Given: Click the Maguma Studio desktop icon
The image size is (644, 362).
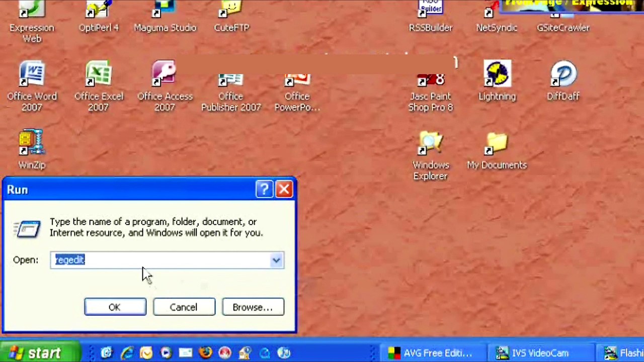Looking at the screenshot, I should point(165,18).
